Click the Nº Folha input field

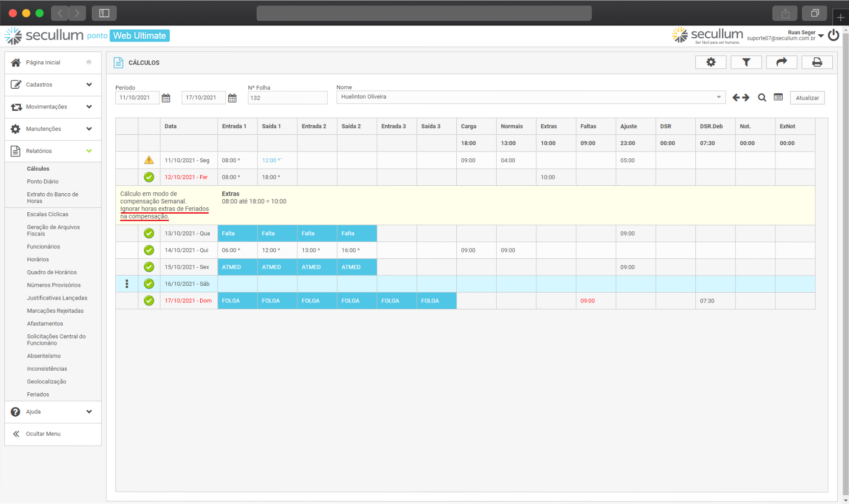[288, 98]
